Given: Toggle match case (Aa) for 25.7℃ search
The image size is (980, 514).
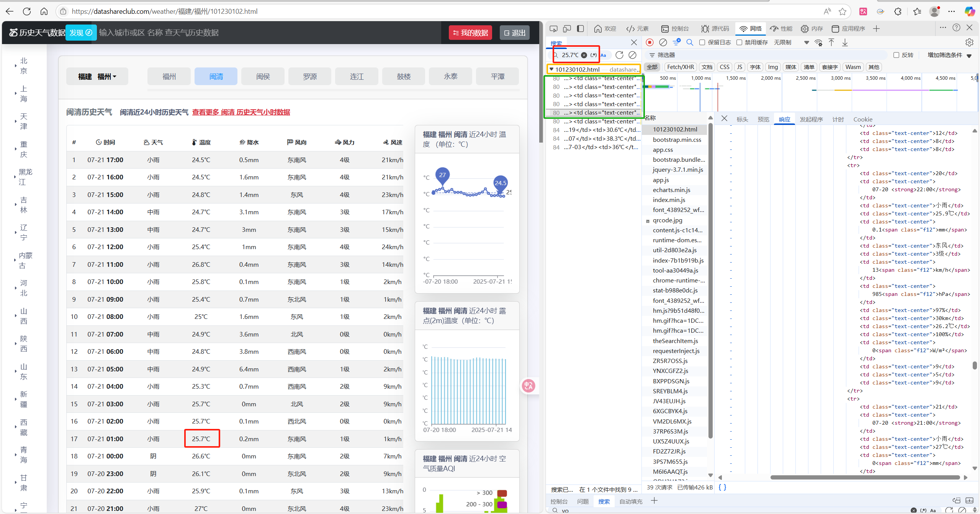Looking at the screenshot, I should [603, 55].
